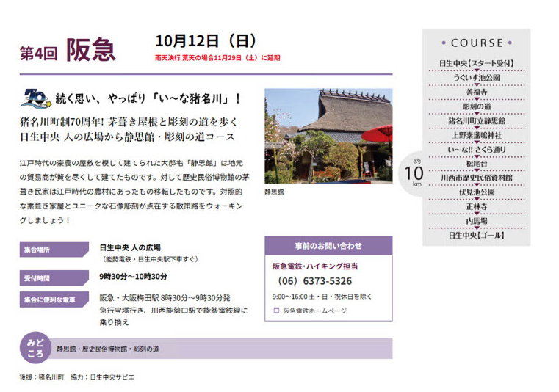Screen dimensions: 559x392
Task: Click the large 阪急 title
Action: click(91, 49)
